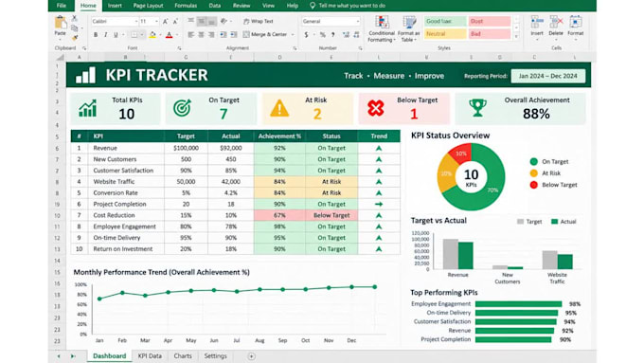644x363 pixels.
Task: Open Format as Table menu
Action: (409, 28)
